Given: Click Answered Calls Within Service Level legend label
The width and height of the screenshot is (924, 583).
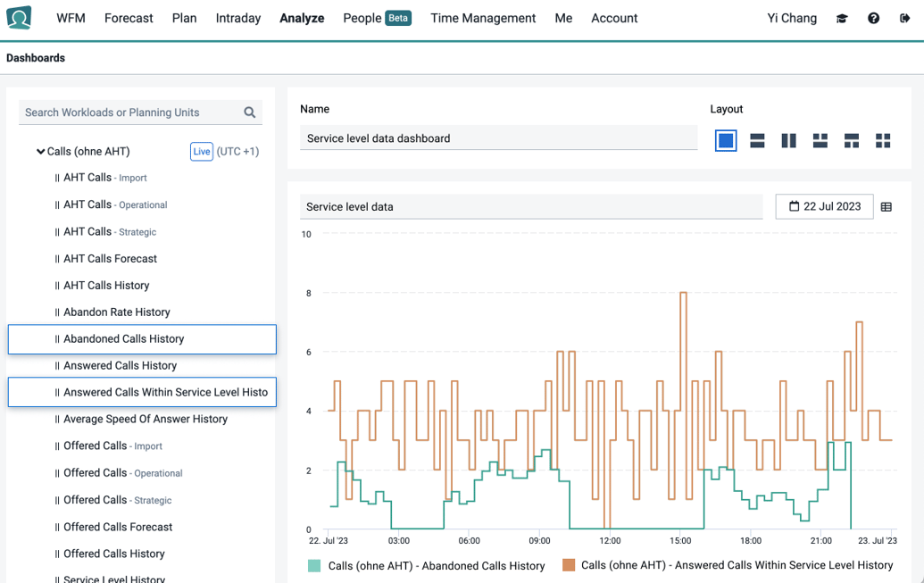Looking at the screenshot, I should point(737,565).
